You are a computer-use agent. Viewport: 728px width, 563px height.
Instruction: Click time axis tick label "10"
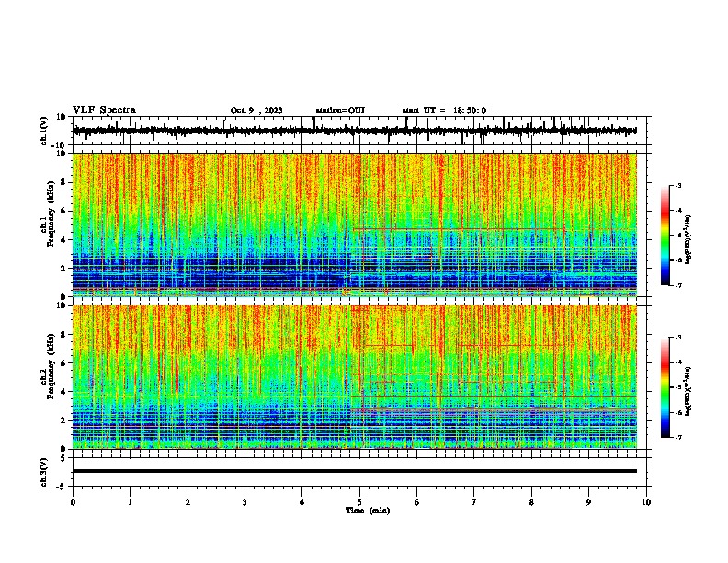click(x=646, y=502)
